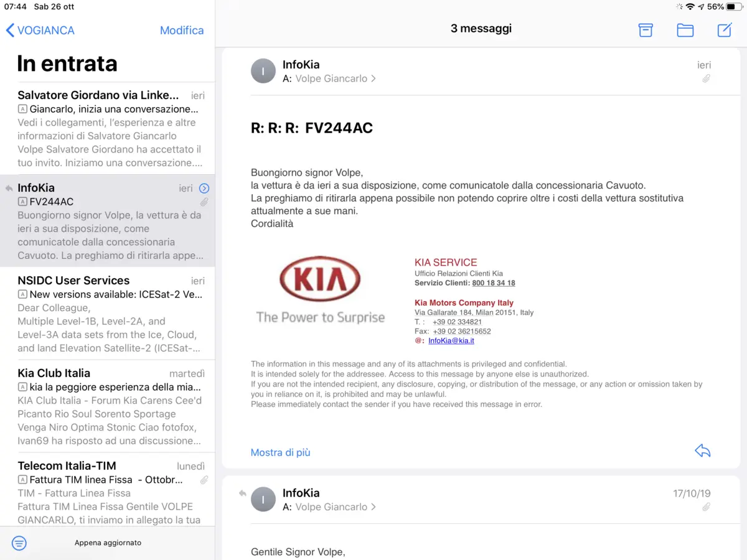Archive the message with archive box icon
747x560 pixels.
point(646,30)
